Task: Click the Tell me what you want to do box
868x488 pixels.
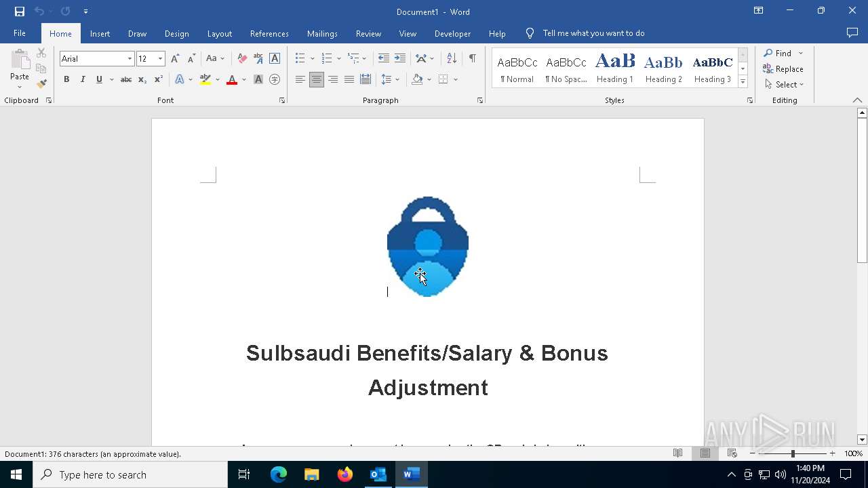Action: coord(593,33)
